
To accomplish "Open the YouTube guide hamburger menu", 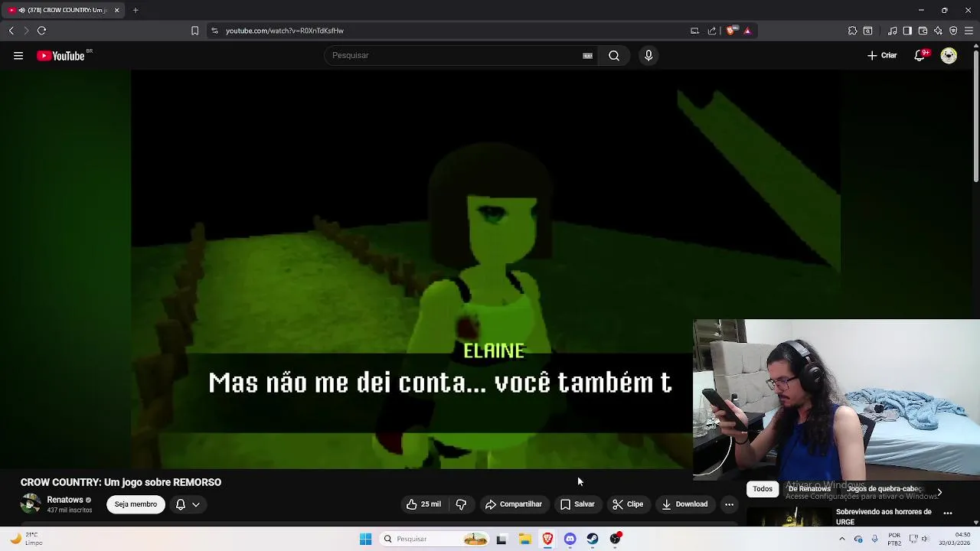I will click(18, 55).
